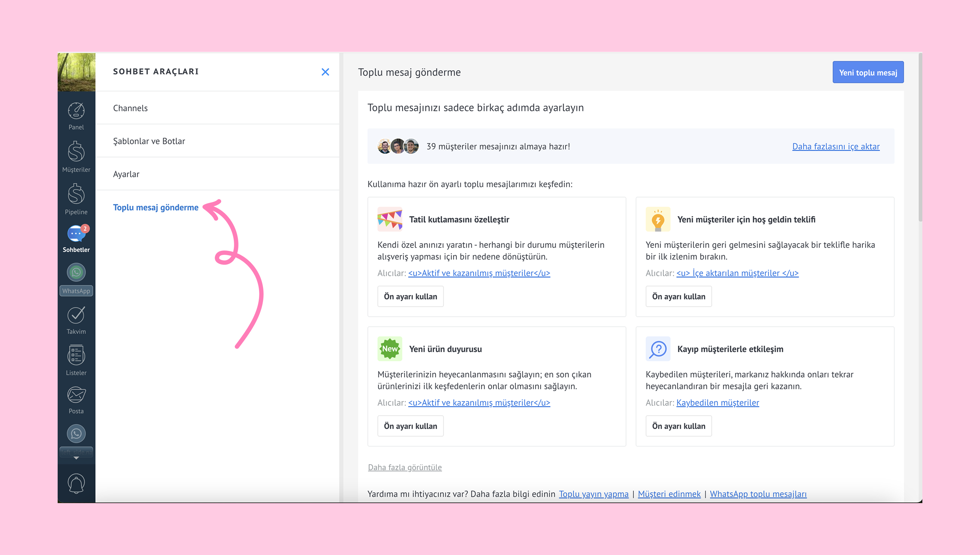Open WhatsApp toplu mesajları help link
This screenshot has width=980, height=555.
758,494
